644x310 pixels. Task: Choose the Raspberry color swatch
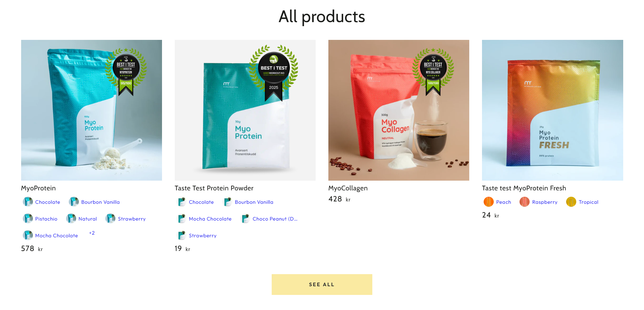point(525,202)
